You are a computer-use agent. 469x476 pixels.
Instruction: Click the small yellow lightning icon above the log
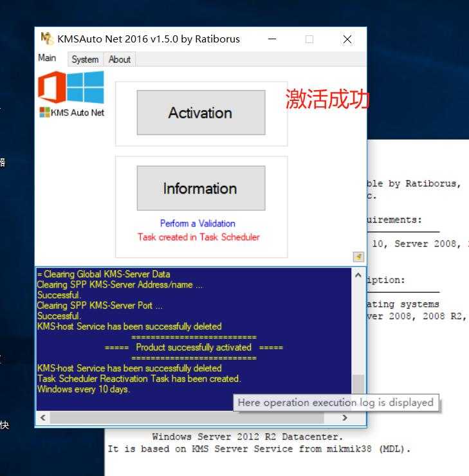pyautogui.click(x=358, y=257)
